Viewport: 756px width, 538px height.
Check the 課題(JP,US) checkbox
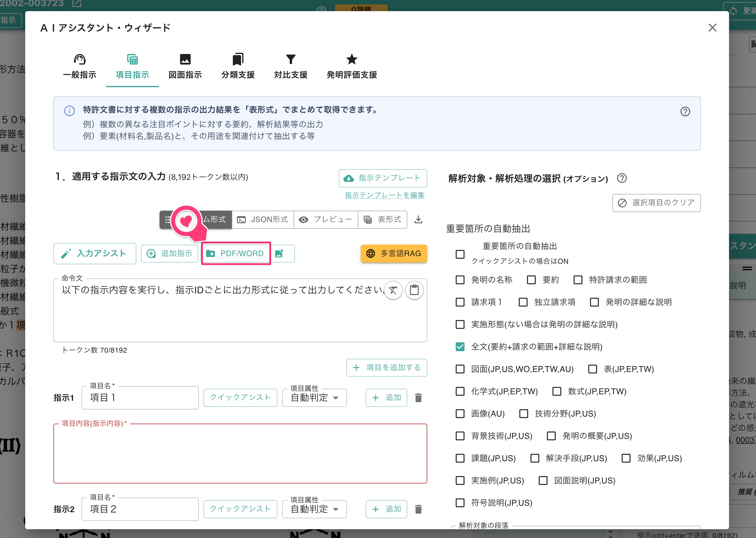(x=460, y=458)
